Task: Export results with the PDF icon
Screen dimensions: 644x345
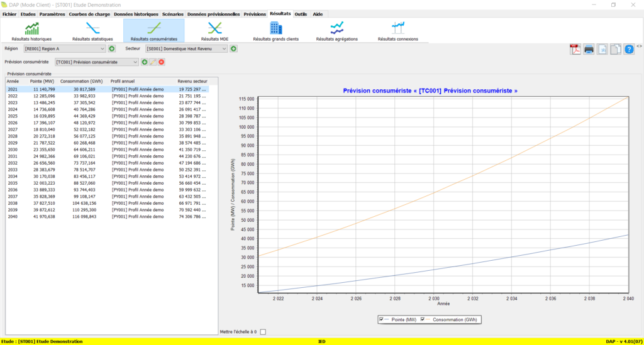Action: [575, 50]
